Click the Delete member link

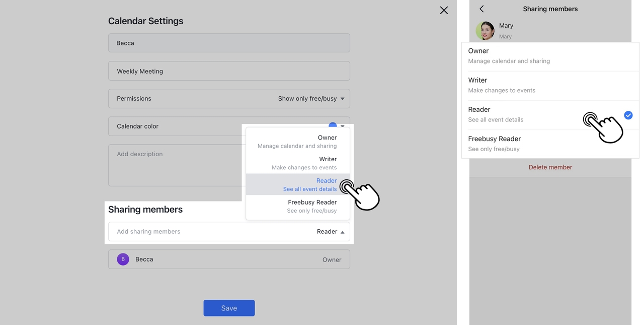coord(550,167)
